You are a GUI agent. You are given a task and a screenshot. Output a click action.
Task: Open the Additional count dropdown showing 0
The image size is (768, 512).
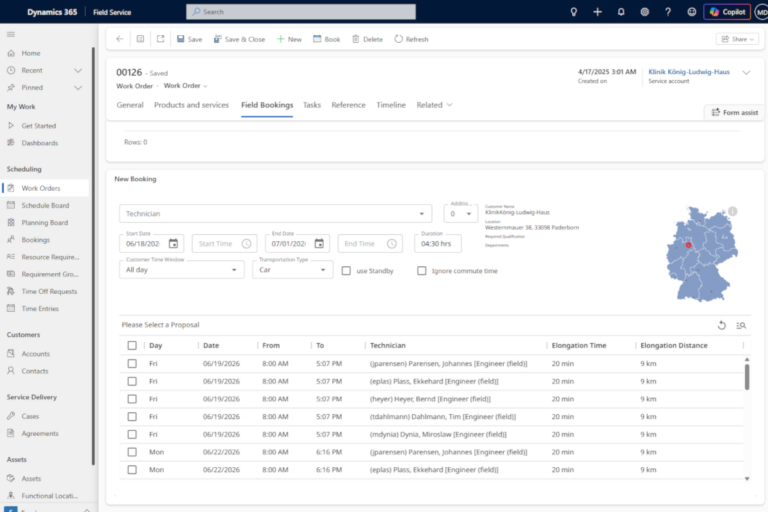click(x=460, y=214)
